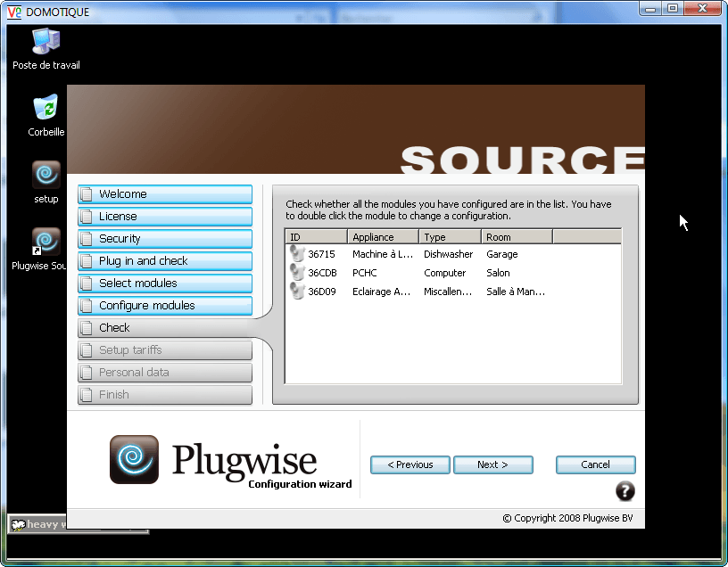Open the Security wizard step
The width and height of the screenshot is (728, 567).
165,239
